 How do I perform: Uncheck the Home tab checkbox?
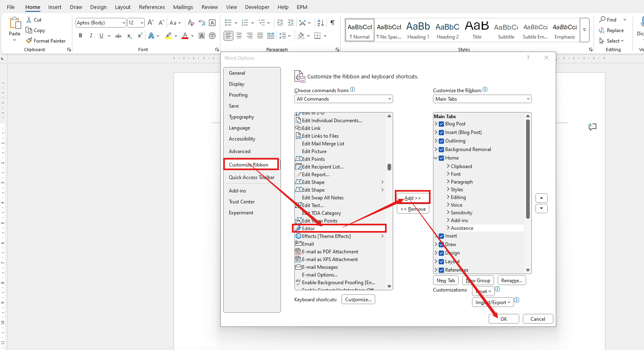click(441, 158)
